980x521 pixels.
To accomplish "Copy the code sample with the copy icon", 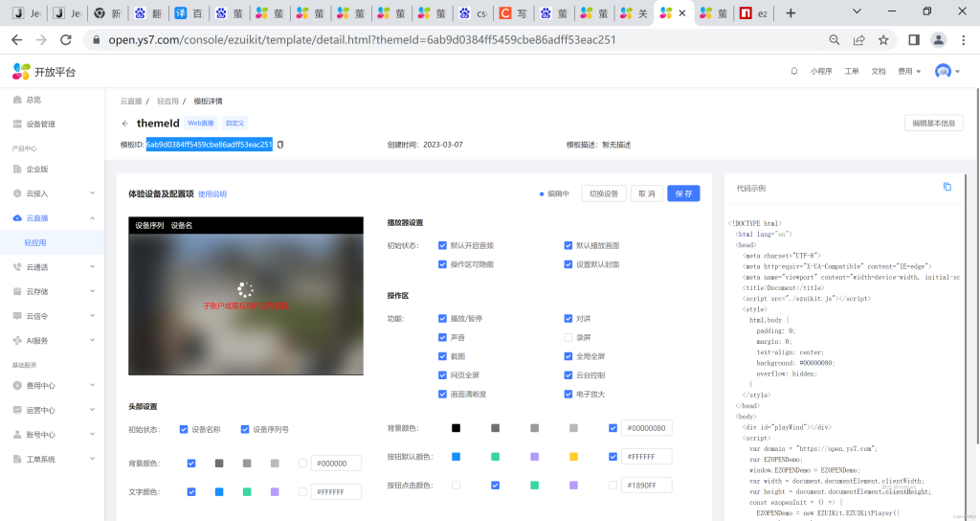I will pyautogui.click(x=947, y=187).
